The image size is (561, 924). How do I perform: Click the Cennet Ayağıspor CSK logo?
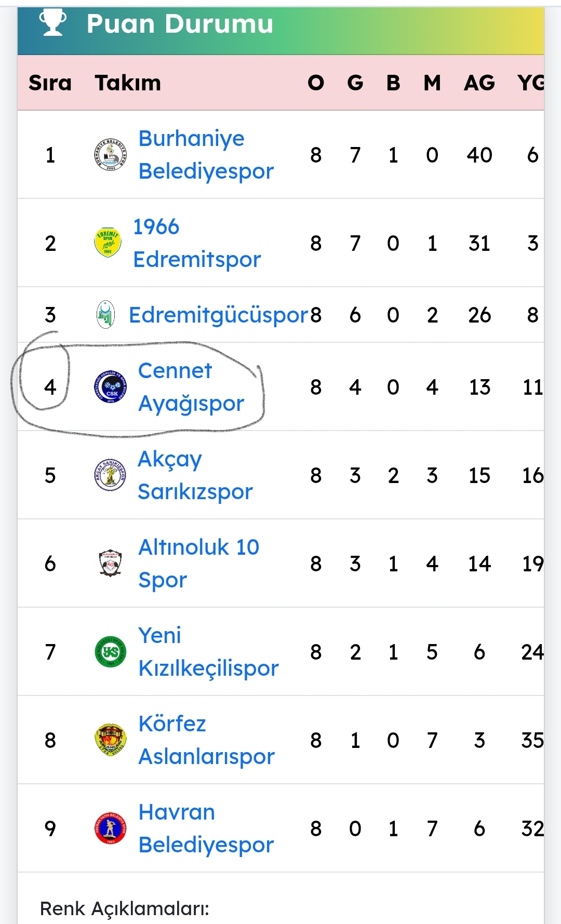pyautogui.click(x=110, y=387)
